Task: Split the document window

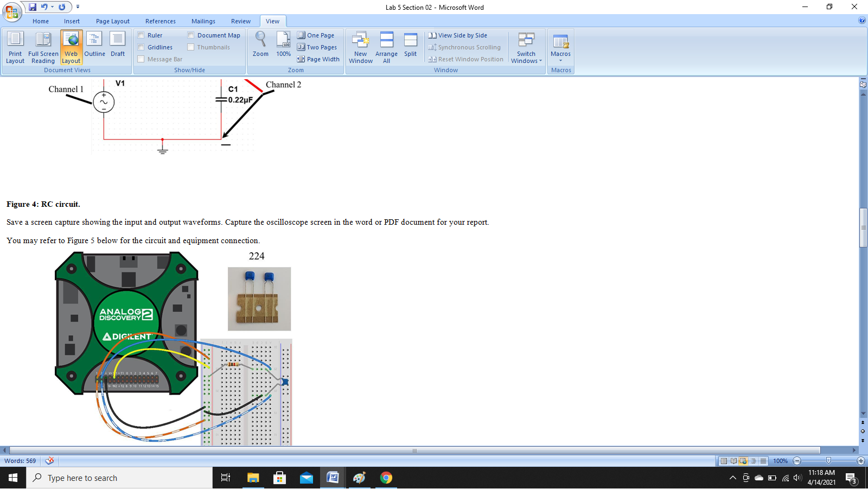Action: 410,46
